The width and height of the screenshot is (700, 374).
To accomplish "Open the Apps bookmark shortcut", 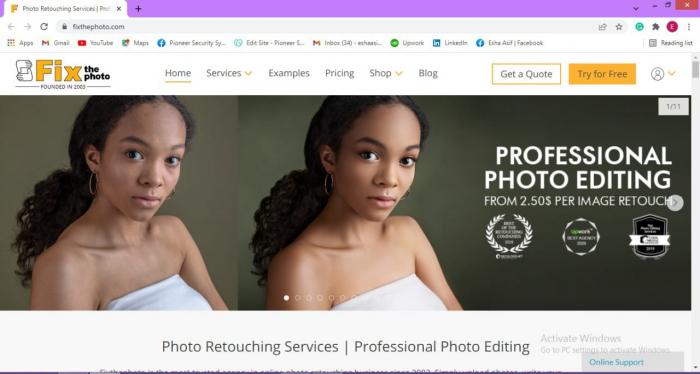I will pos(21,43).
